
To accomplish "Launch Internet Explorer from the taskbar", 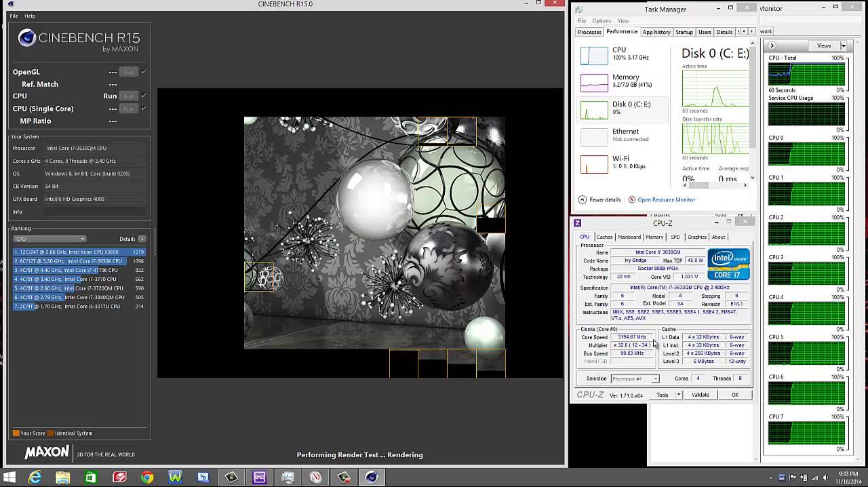I will pos(34,478).
